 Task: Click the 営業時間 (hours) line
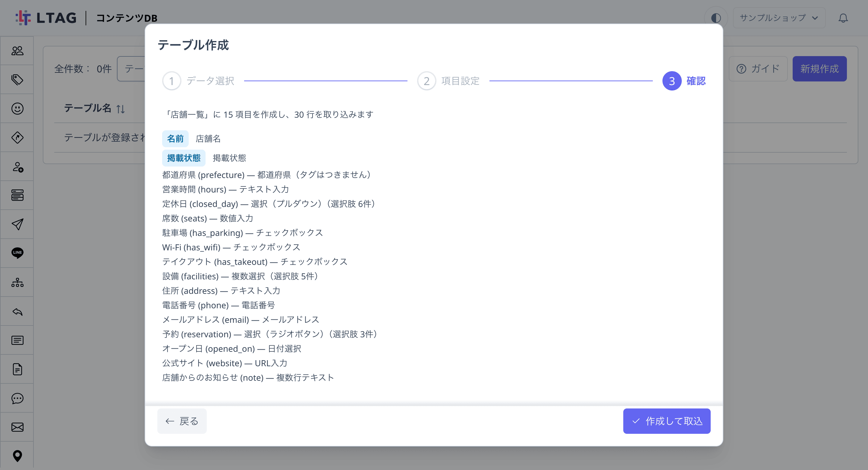[225, 189]
